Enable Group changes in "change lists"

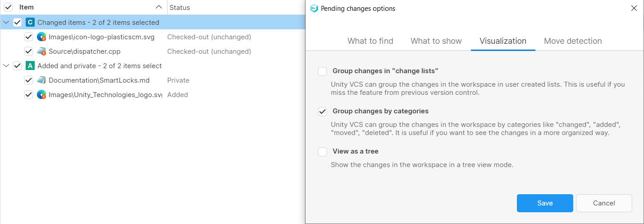click(x=323, y=71)
